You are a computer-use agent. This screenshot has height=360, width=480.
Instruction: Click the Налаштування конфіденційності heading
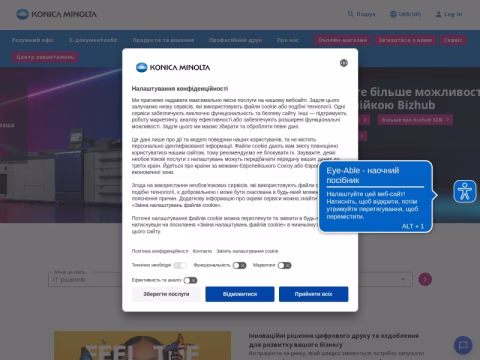point(180,89)
